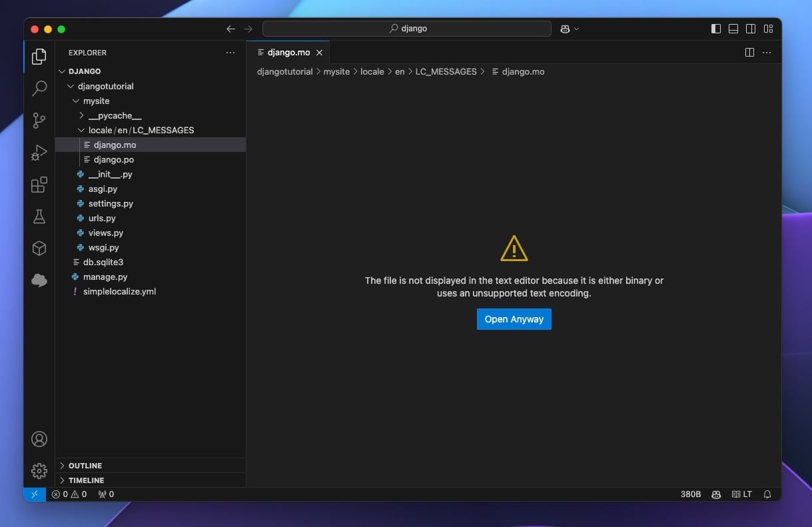812x527 pixels.
Task: Open django.po in the file tree
Action: [x=151, y=159]
